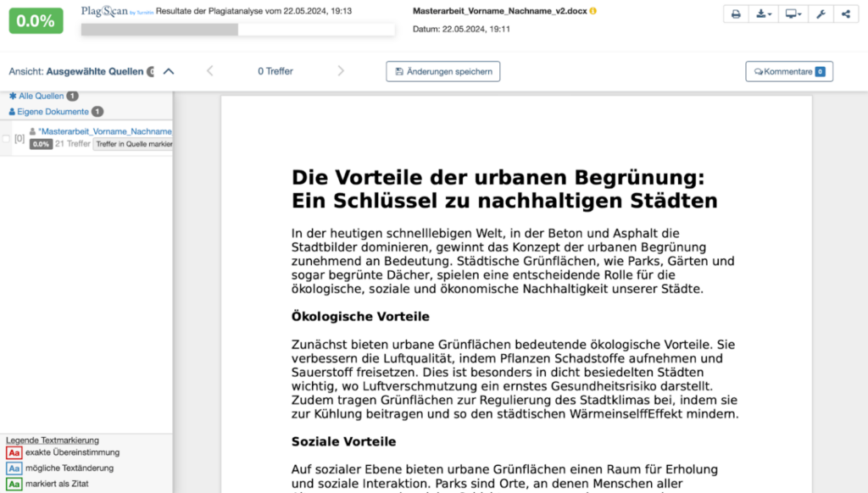Click the Ökologische Vorteile heading
Screen dimensions: 868x493
click(360, 317)
